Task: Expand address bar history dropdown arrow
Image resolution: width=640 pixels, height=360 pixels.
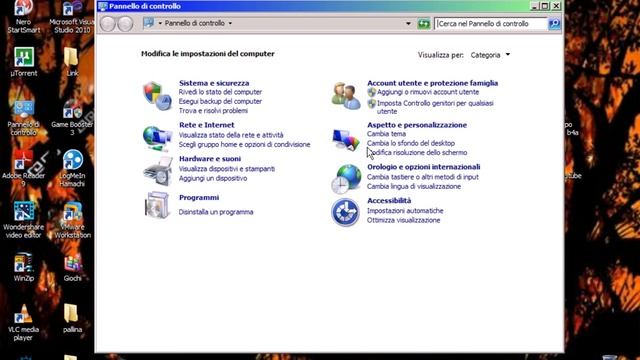Action: pyautogui.click(x=408, y=24)
